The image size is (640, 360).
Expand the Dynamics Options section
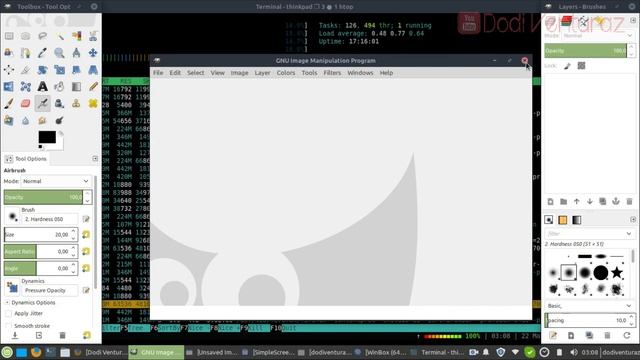[x=7, y=302]
